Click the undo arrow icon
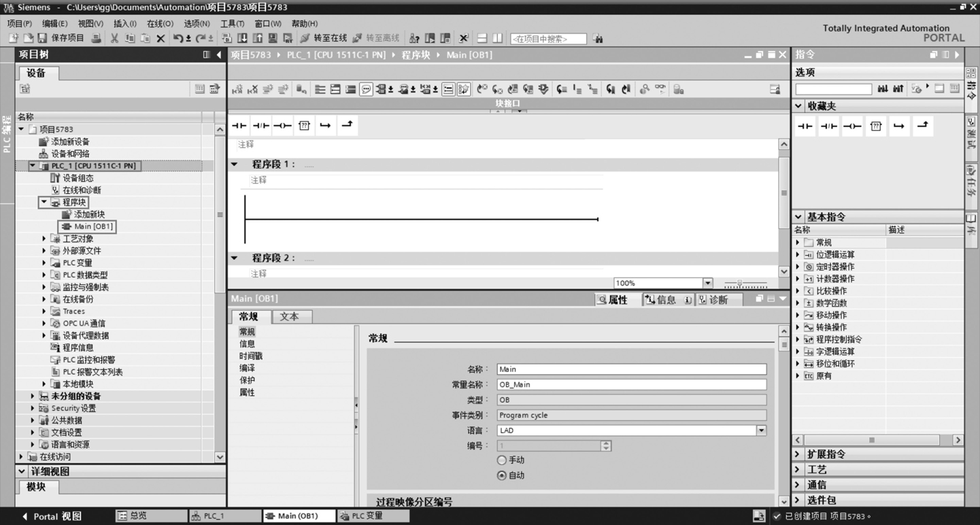Viewport: 980px width, 525px height. [x=178, y=39]
